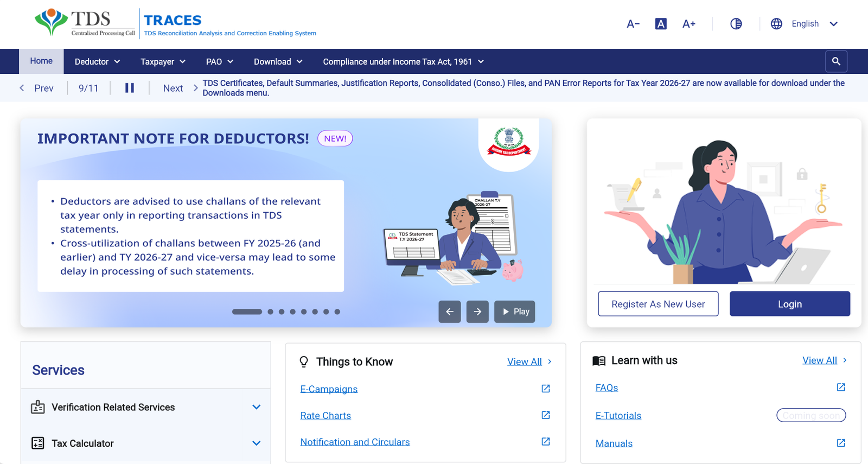The height and width of the screenshot is (464, 868).
Task: Click the Learn with us book icon
Action: (599, 361)
